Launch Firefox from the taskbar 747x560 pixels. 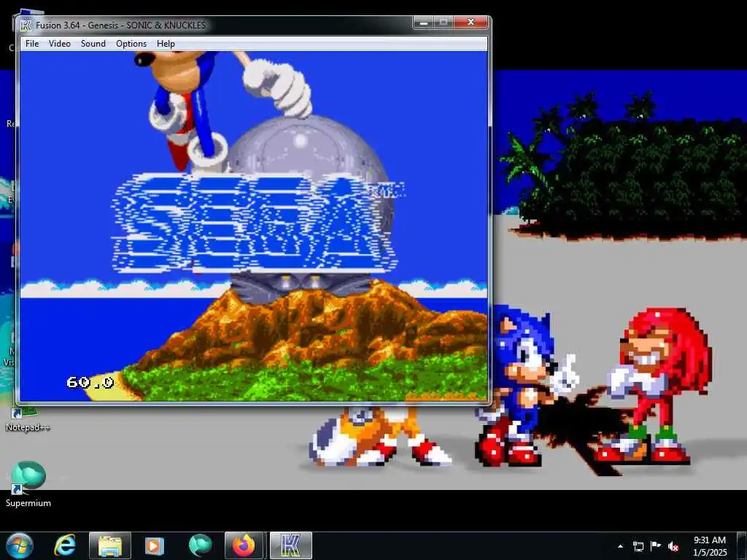point(244,545)
